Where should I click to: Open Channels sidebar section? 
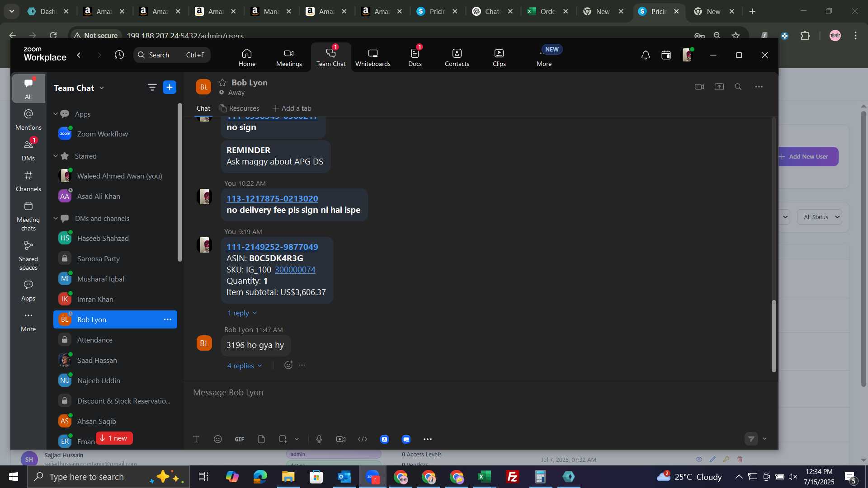click(x=28, y=181)
